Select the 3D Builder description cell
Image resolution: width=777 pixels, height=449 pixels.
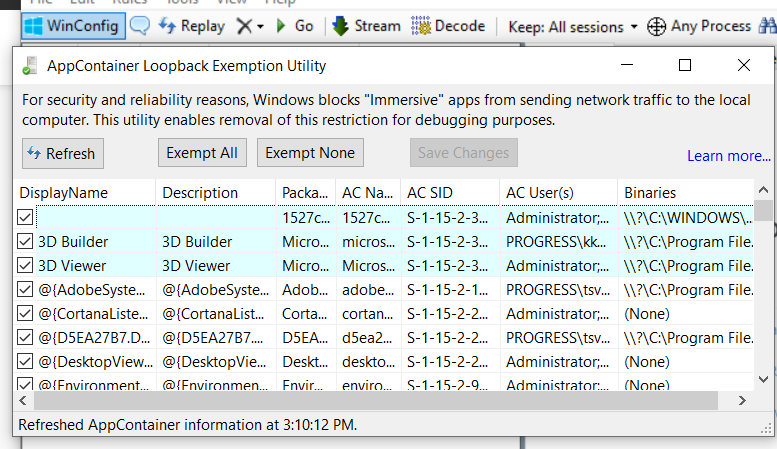click(216, 241)
